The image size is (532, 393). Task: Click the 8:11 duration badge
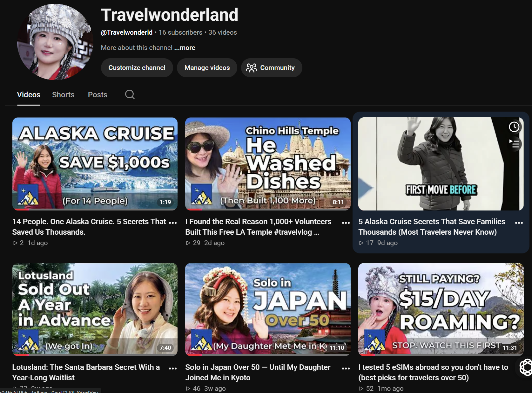click(338, 202)
